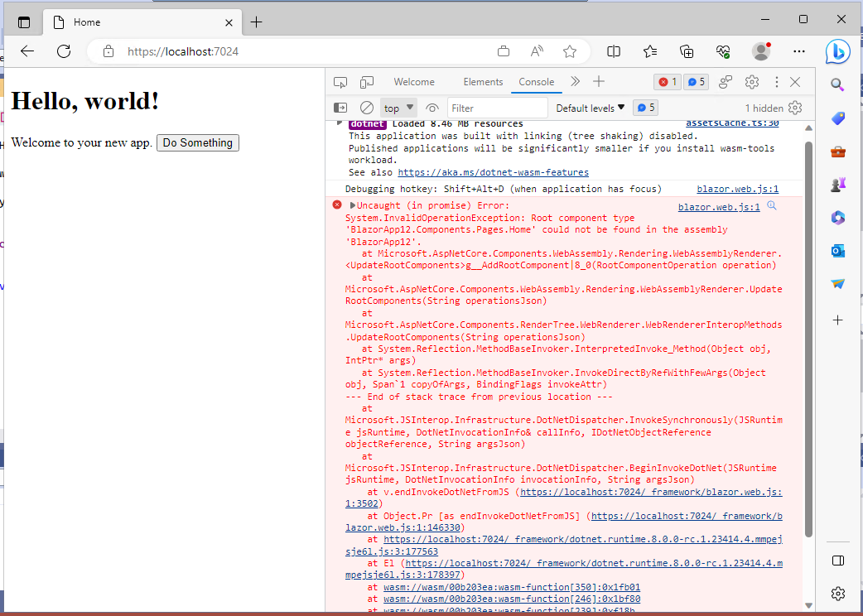Open the dotnet-wasm-features link
Screen dimensions: 863x616
tap(494, 172)
